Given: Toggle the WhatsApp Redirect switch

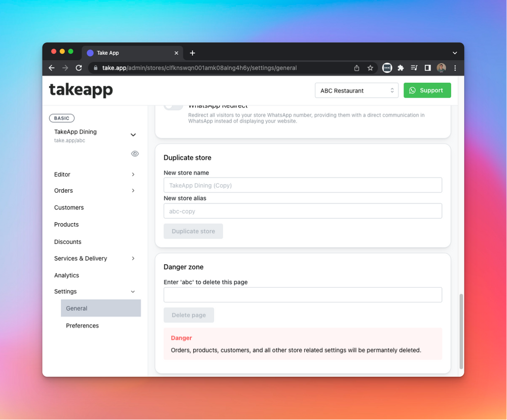Looking at the screenshot, I should pyautogui.click(x=173, y=107).
